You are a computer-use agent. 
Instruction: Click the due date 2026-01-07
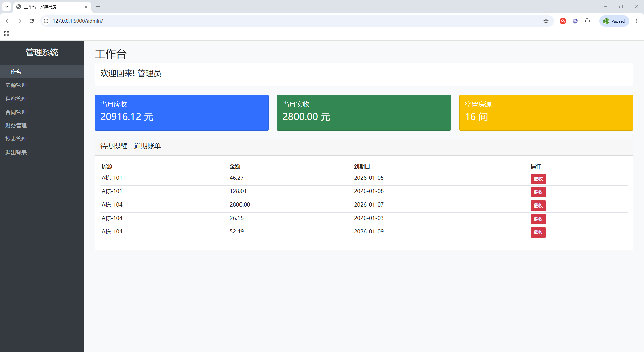[x=369, y=204]
